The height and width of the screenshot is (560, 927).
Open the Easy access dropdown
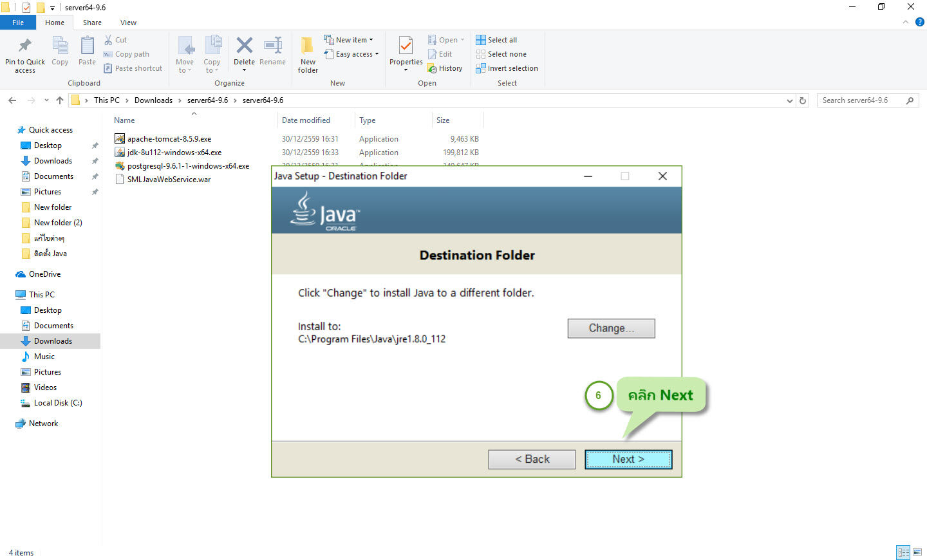(351, 54)
